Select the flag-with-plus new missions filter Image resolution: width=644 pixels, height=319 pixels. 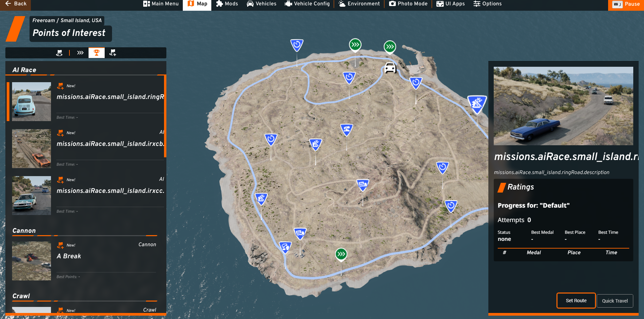coord(113,53)
